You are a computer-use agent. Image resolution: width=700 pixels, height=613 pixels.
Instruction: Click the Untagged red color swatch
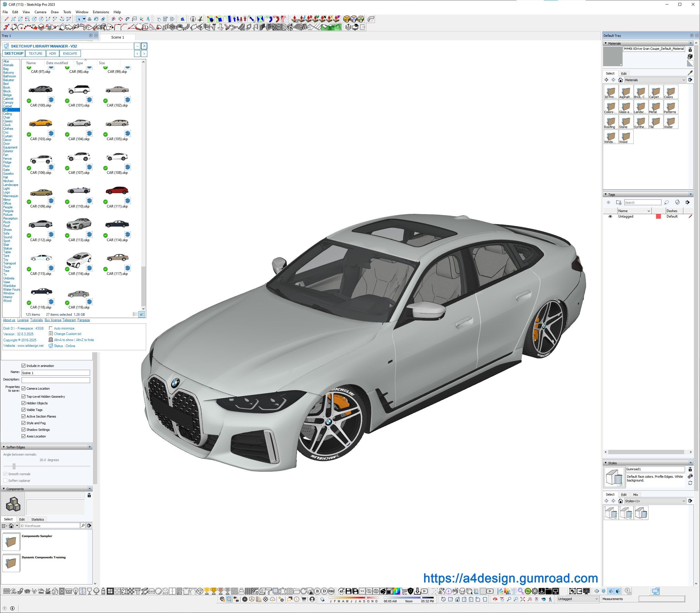click(x=658, y=216)
